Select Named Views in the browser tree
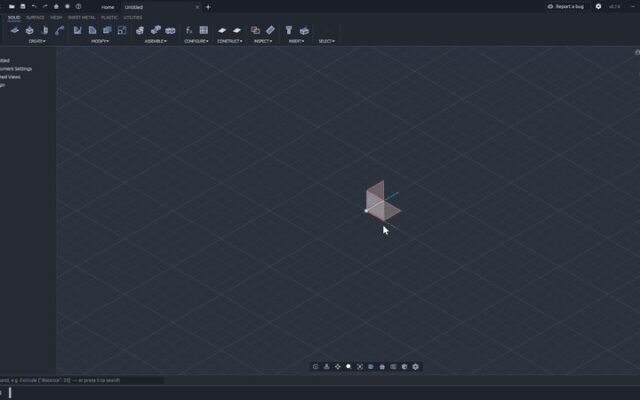The width and height of the screenshot is (640, 400). [x=10, y=77]
